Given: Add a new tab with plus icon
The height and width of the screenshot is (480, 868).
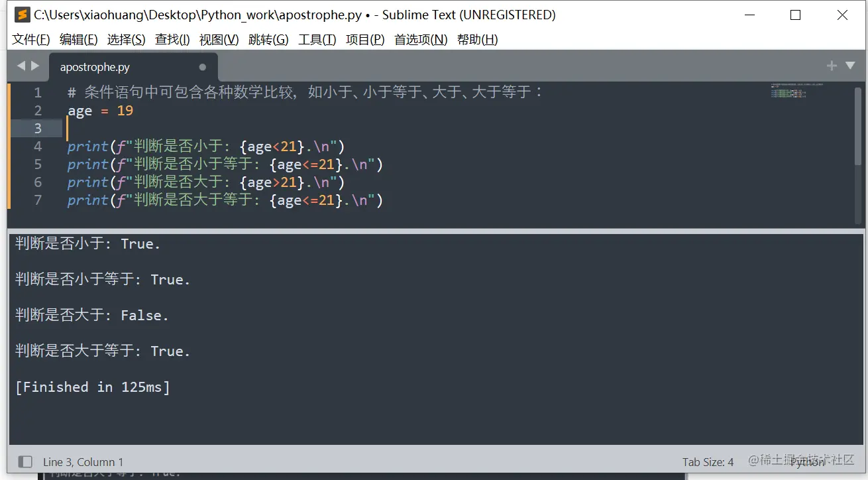Looking at the screenshot, I should 832,66.
